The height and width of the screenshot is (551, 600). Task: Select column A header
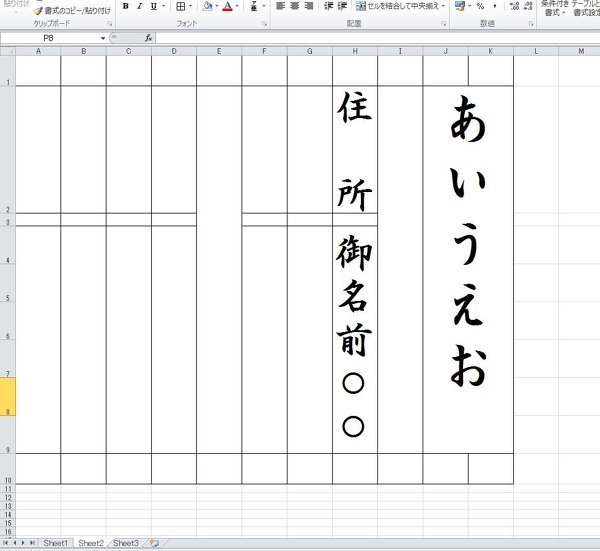click(38, 51)
